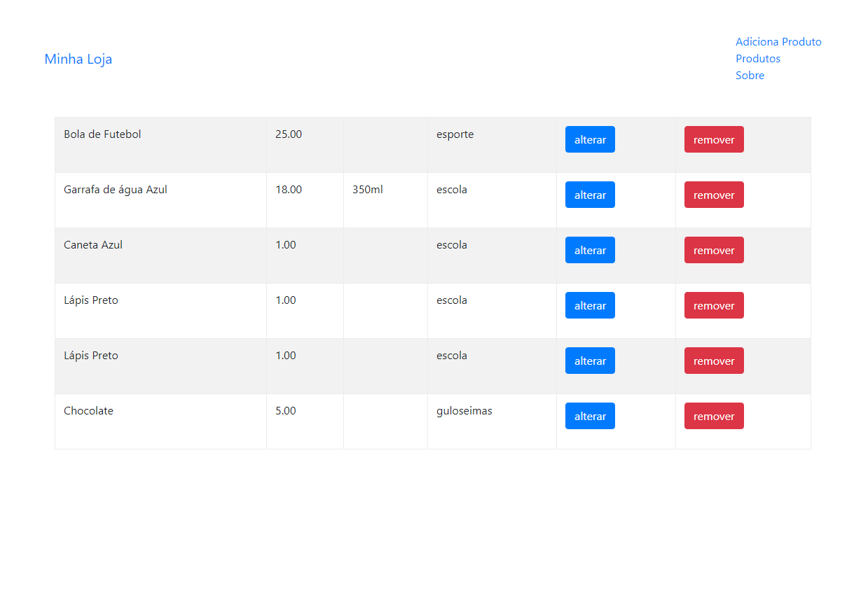Remove the Bola de Futebol product
Screen dimensions: 868x614
point(714,139)
